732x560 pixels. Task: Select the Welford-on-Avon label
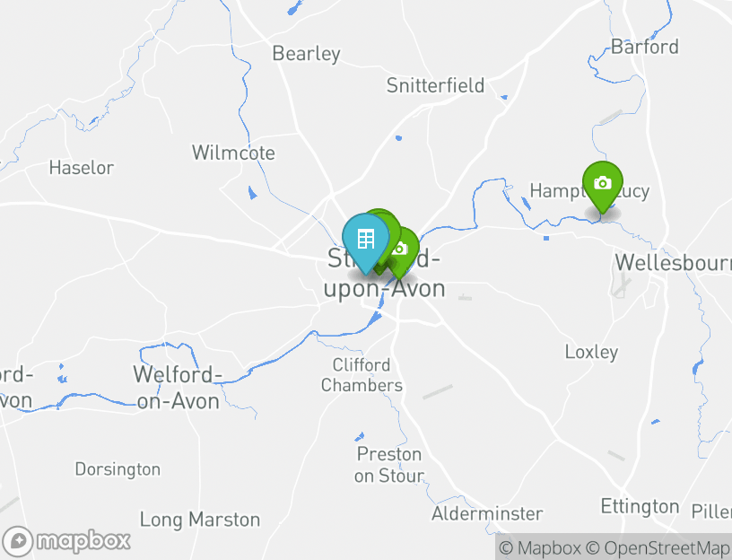point(178,388)
